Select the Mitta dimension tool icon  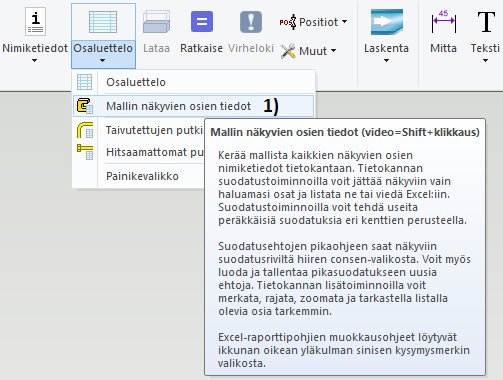(x=443, y=22)
